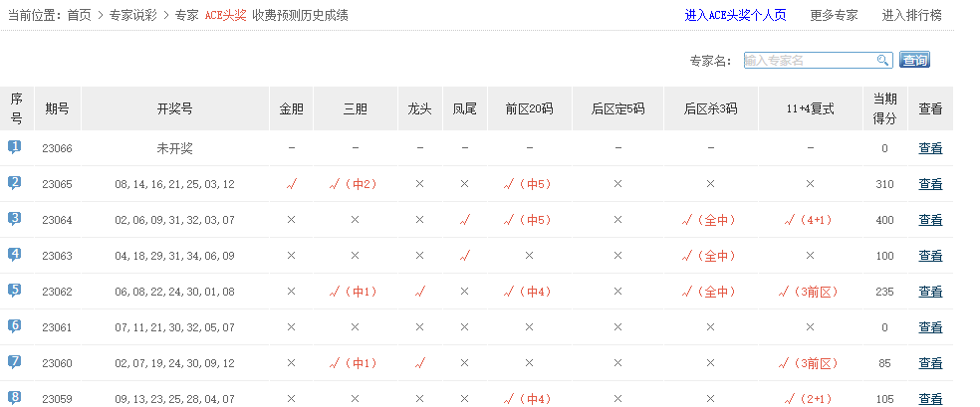This screenshot has height=407, width=980.
Task: Click rank badge number 1 icon
Action: [x=15, y=147]
